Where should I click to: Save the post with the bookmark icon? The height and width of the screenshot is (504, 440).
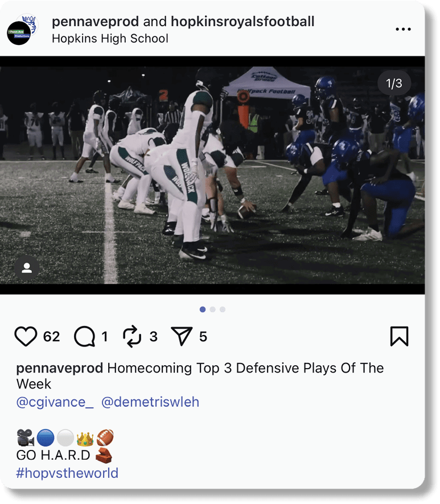pos(399,336)
